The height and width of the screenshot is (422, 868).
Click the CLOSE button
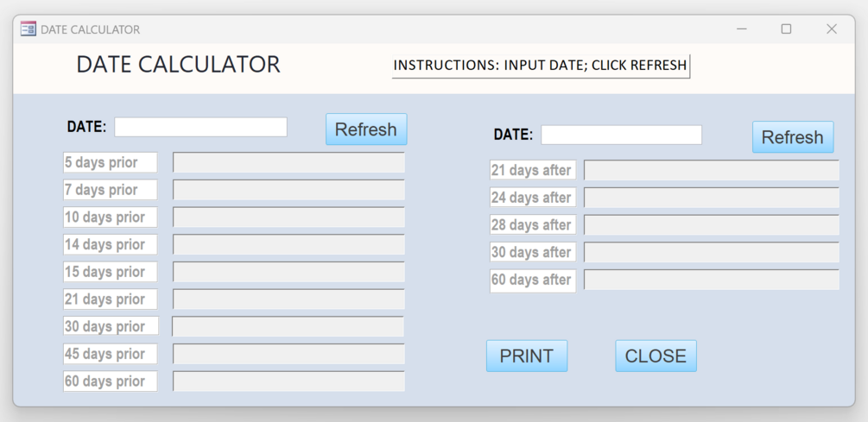pyautogui.click(x=656, y=356)
